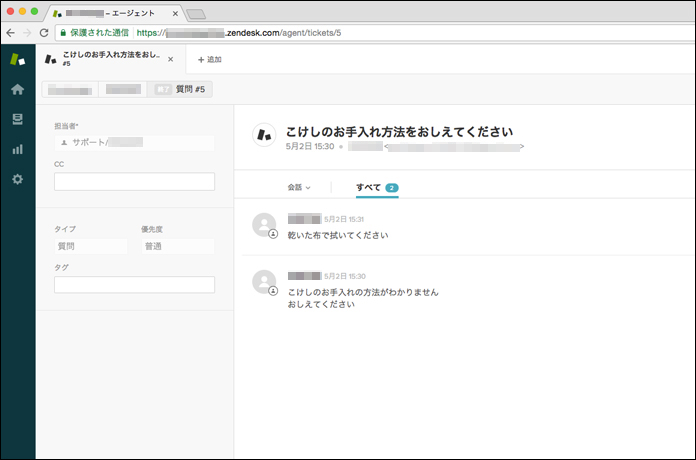Click browser back arrow
696x460 pixels.
11,33
